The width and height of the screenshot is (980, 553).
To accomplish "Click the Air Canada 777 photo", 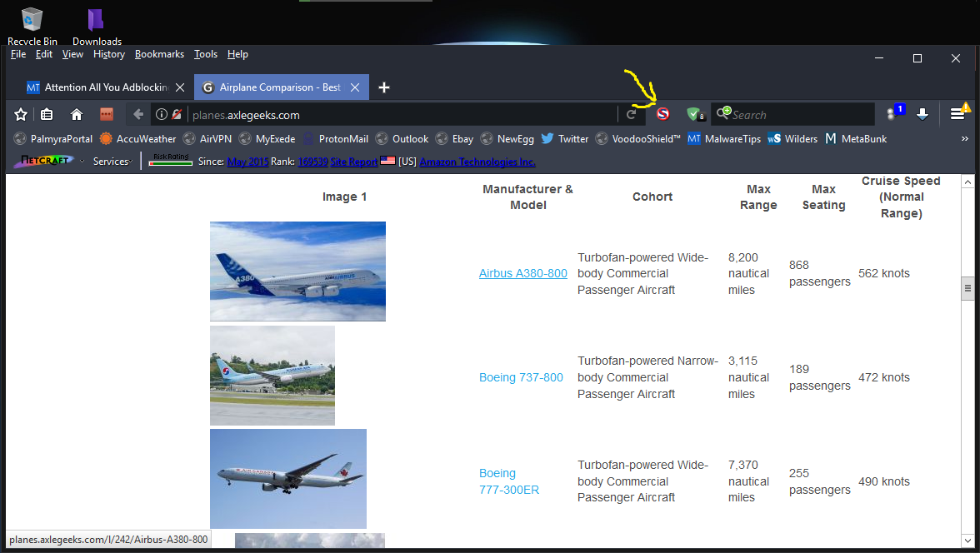I will click(288, 479).
